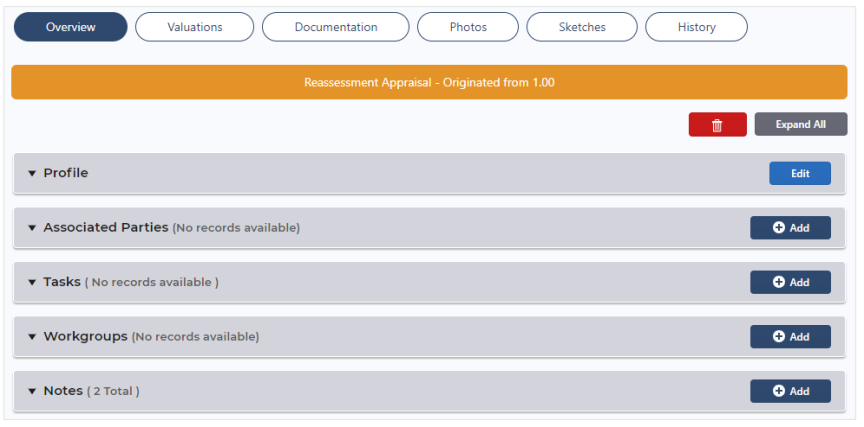The width and height of the screenshot is (864, 427).
Task: Go to the Photos tab
Action: (468, 27)
